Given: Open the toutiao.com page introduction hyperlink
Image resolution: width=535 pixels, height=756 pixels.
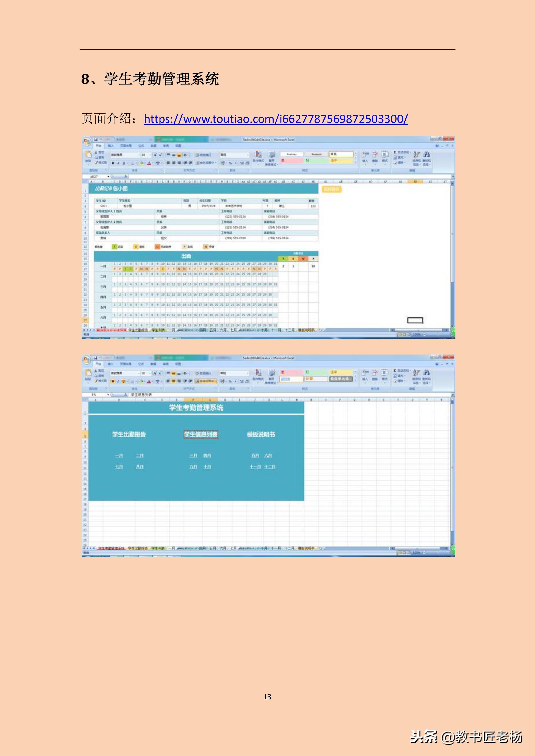Looking at the screenshot, I should [x=276, y=119].
